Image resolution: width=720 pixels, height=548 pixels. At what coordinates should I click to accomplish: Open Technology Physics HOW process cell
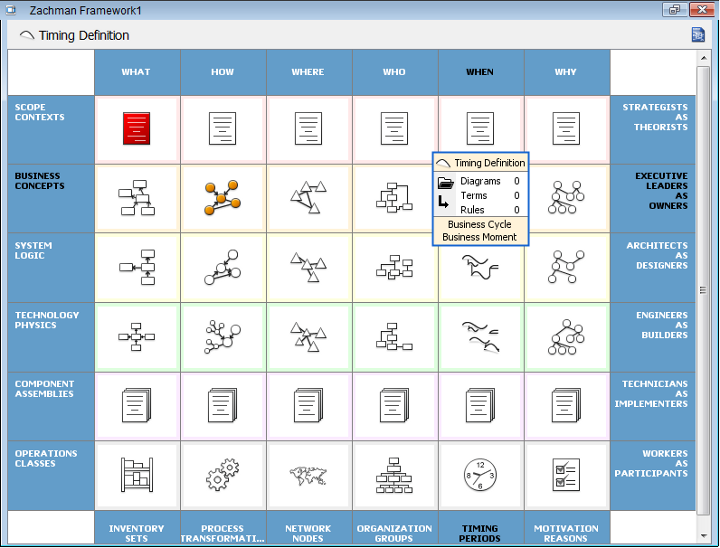222,337
